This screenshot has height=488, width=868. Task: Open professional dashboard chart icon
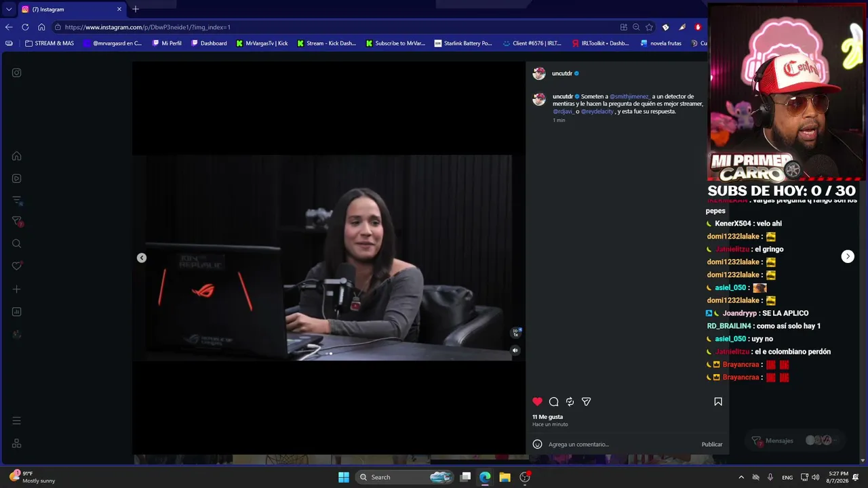17,312
